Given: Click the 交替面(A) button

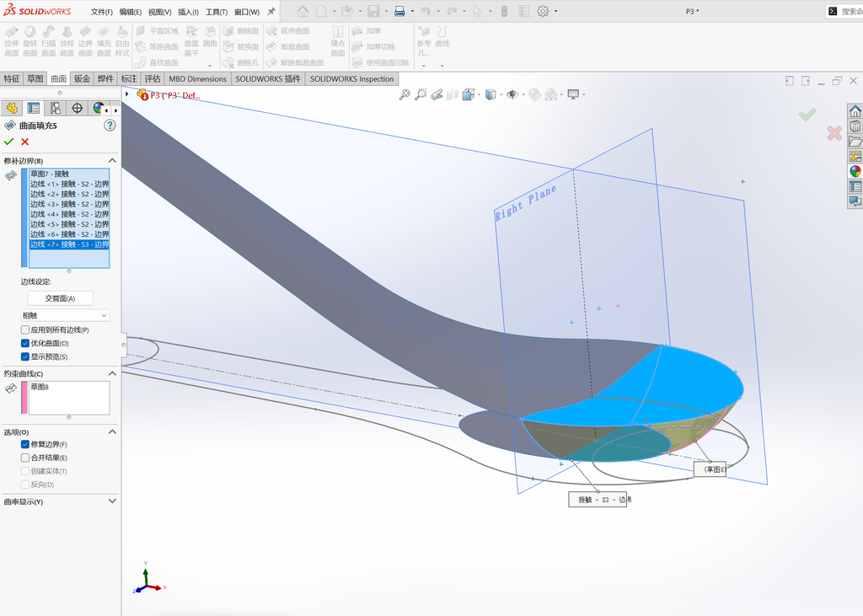Looking at the screenshot, I should [60, 298].
